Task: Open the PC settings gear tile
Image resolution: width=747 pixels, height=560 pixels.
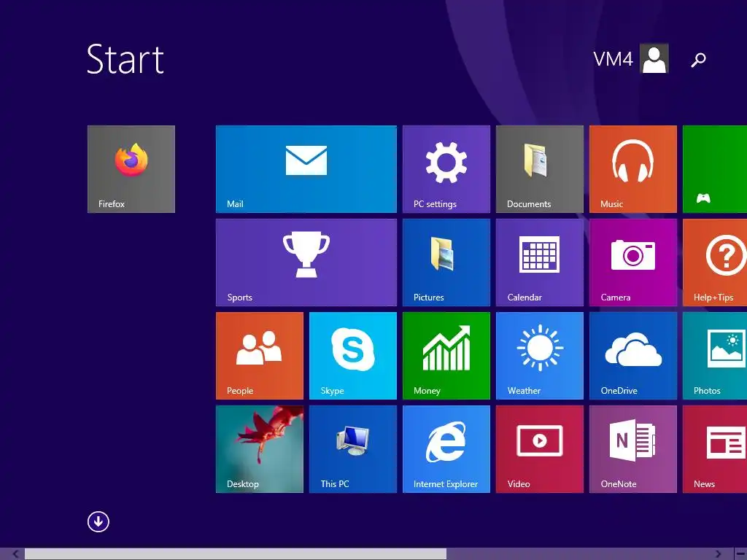Action: pos(446,169)
